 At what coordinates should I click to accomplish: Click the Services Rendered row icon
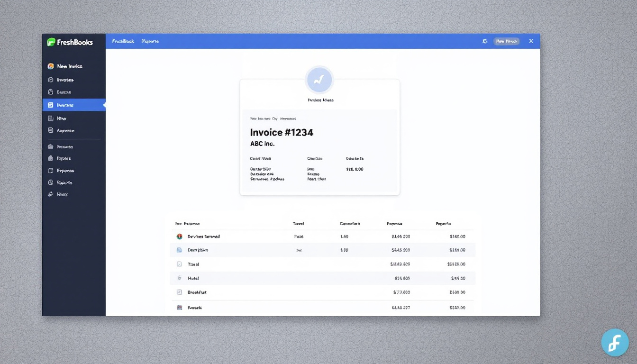[x=180, y=236]
